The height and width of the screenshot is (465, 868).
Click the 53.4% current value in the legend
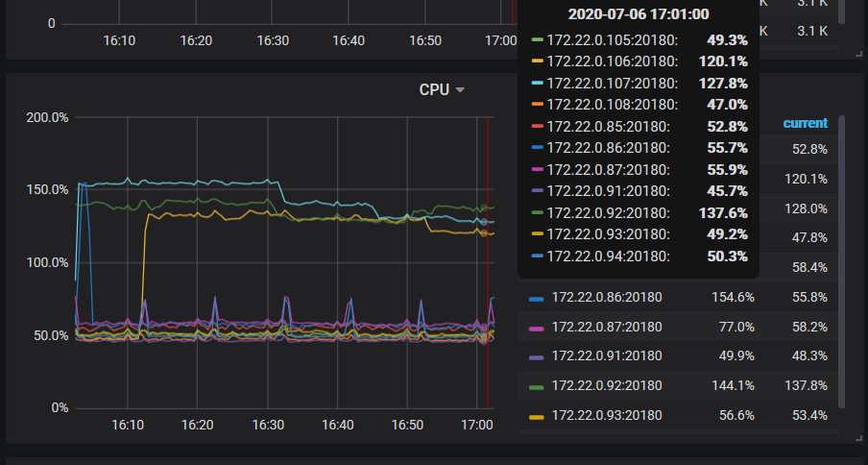(809, 416)
